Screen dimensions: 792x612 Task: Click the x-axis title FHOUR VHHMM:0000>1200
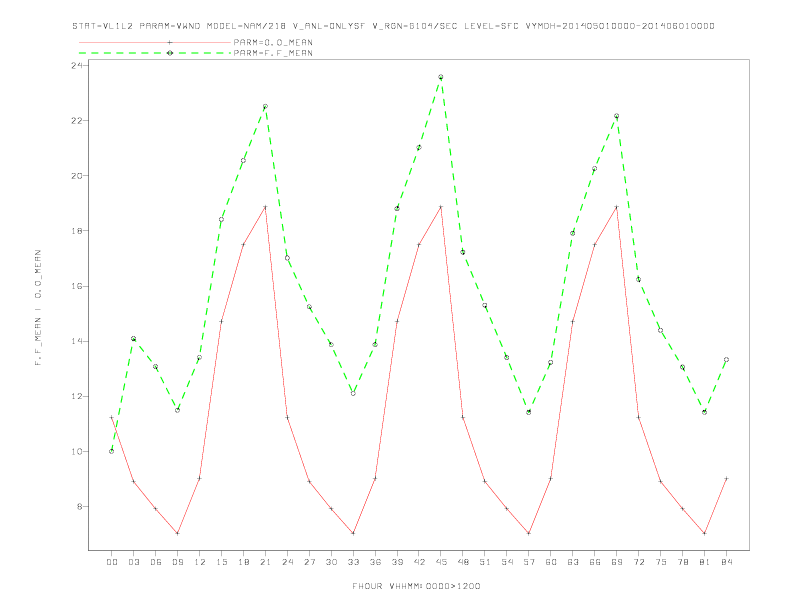(416, 586)
